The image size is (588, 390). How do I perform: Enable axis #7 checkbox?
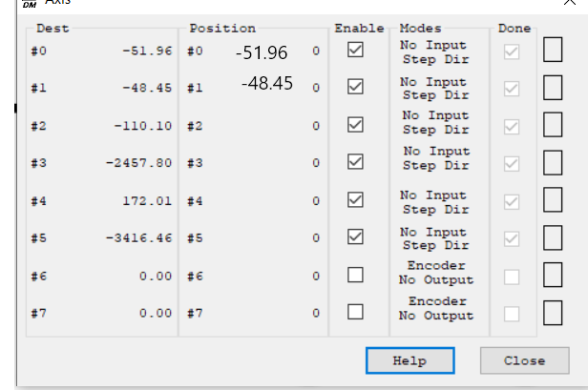pyautogui.click(x=356, y=311)
